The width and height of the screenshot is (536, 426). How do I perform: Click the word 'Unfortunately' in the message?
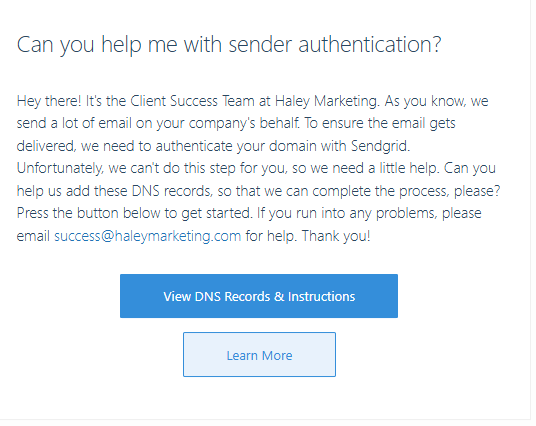click(x=60, y=169)
